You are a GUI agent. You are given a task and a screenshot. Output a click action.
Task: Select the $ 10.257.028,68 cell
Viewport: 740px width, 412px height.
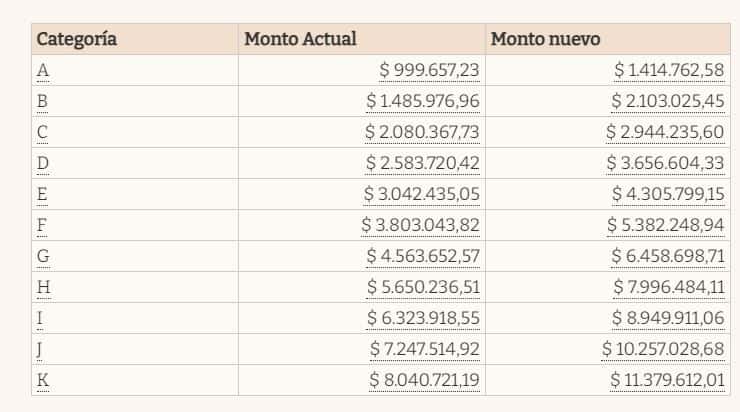663,349
